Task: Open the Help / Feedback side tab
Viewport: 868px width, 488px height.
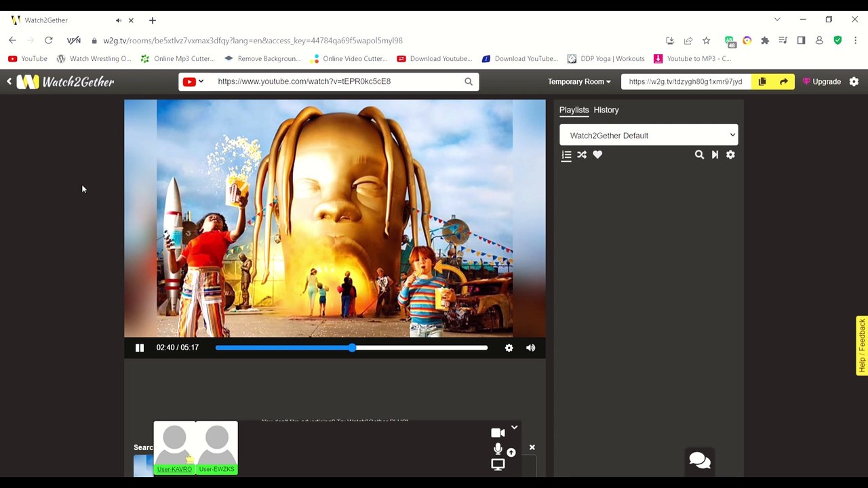Action: pyautogui.click(x=862, y=346)
